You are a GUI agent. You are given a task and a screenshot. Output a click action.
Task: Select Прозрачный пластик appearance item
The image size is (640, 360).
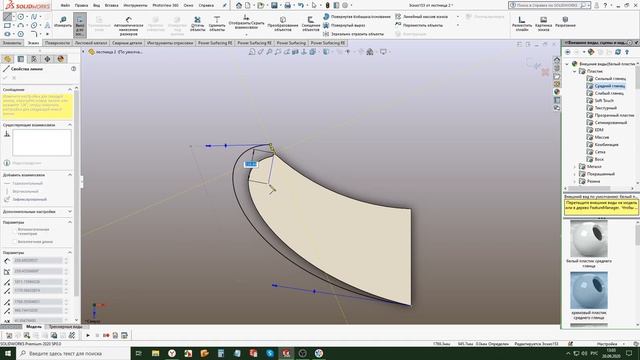click(x=610, y=115)
